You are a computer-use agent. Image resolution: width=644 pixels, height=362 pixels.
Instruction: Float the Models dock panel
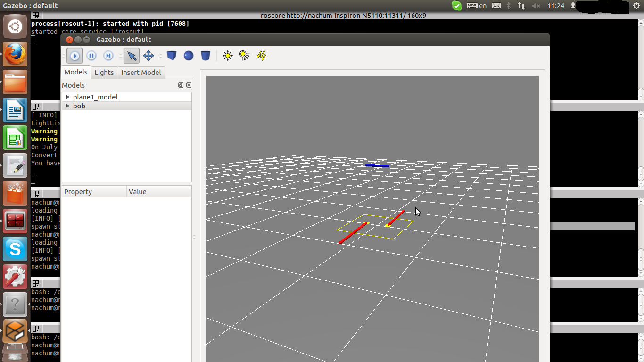(181, 85)
